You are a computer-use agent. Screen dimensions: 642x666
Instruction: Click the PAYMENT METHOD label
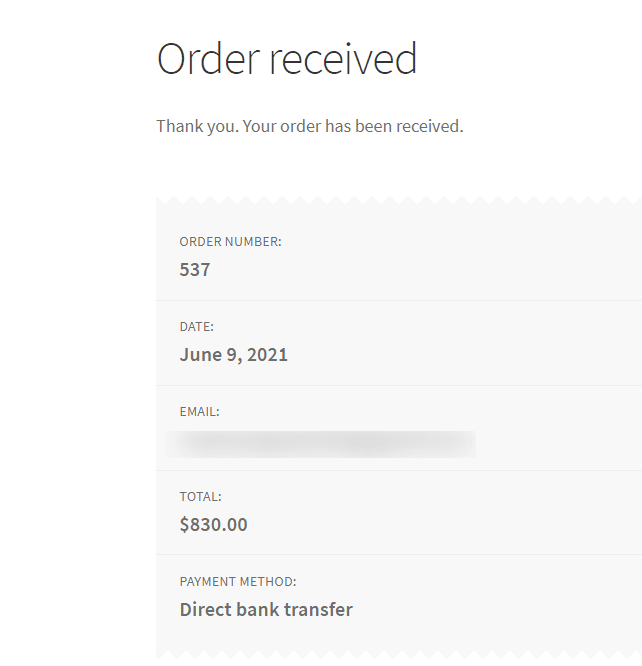pos(238,581)
